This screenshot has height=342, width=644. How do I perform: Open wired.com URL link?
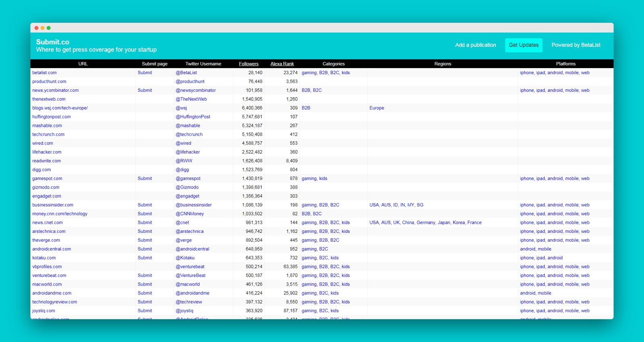coord(43,144)
